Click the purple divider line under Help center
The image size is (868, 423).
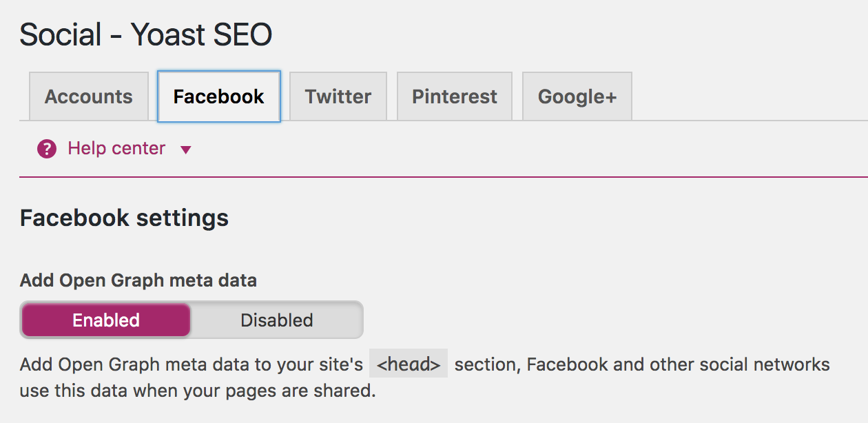pos(441,177)
